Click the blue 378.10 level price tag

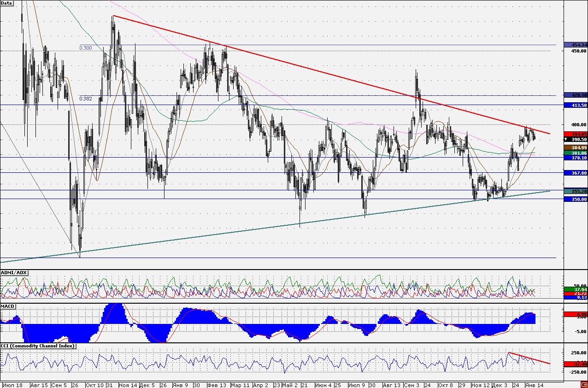pyautogui.click(x=576, y=158)
